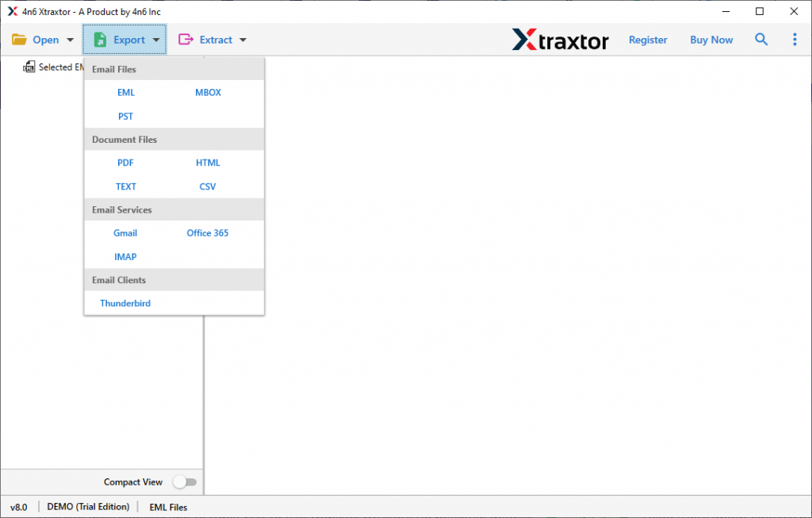Select CSV under Document Files
The width and height of the screenshot is (812, 518).
[x=208, y=186]
